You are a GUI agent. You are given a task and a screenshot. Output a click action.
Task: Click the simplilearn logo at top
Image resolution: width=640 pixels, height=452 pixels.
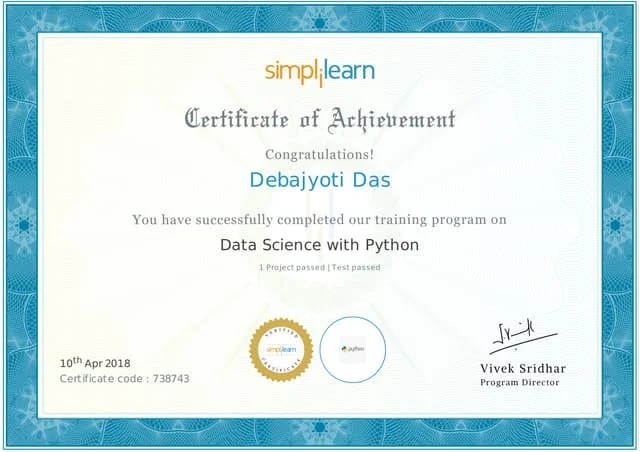point(320,73)
